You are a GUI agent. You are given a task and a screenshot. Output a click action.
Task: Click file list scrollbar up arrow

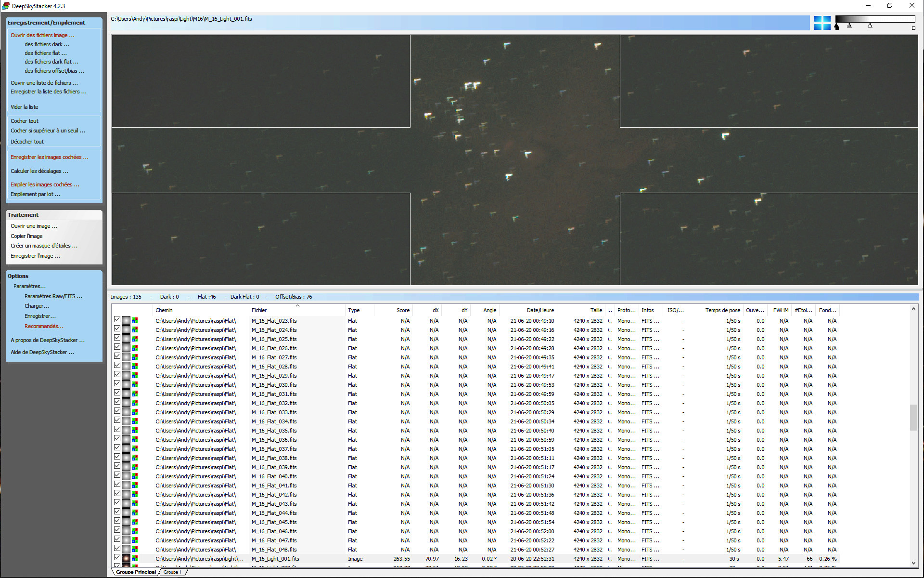point(913,309)
